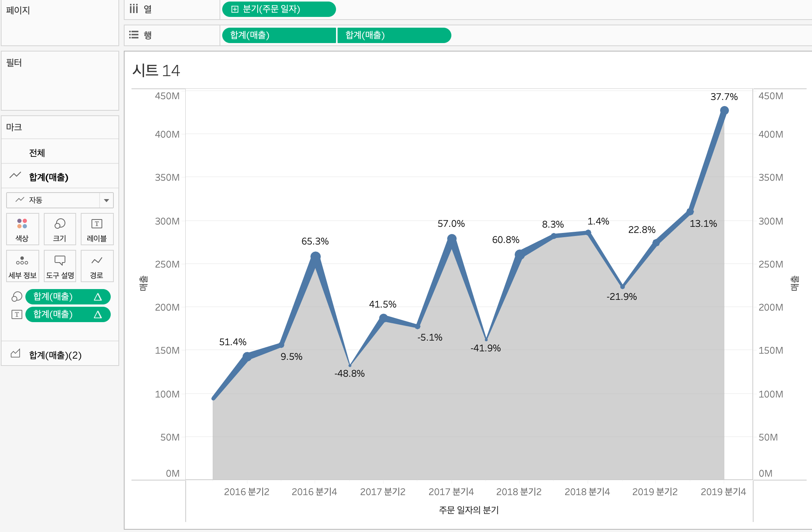Click size icon beside first 합계(매출) pill
The image size is (812, 532).
tap(17, 297)
